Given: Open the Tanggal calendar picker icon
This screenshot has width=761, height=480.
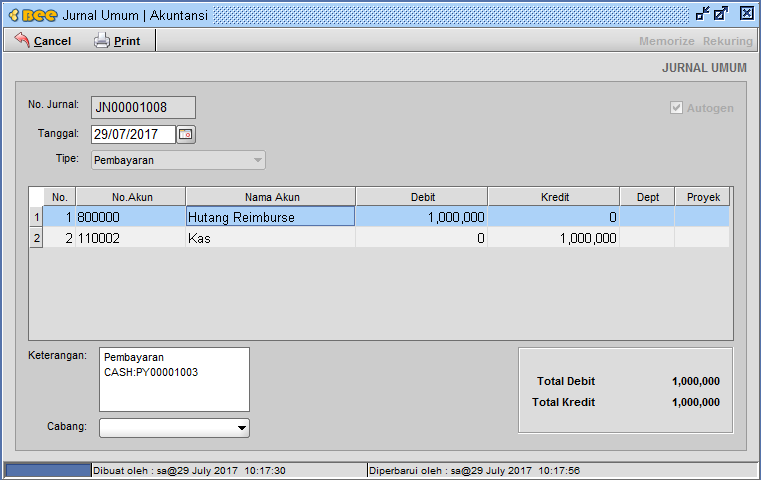Looking at the screenshot, I should tap(186, 134).
